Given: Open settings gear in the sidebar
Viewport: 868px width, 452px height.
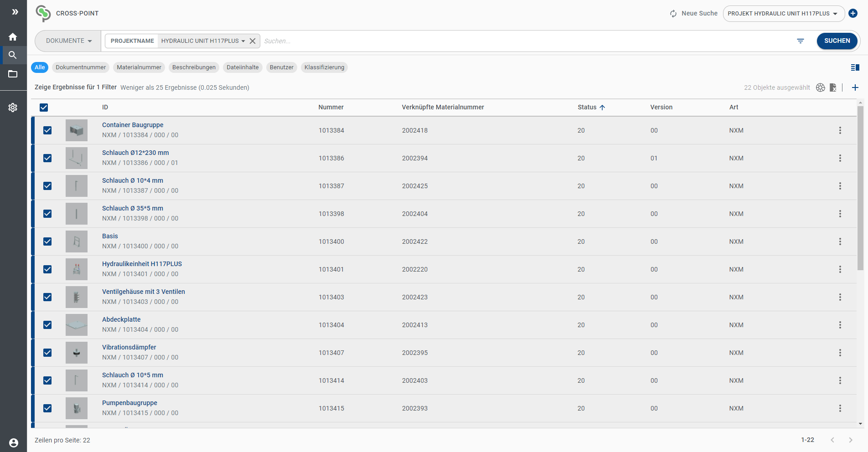Looking at the screenshot, I should click(13, 108).
